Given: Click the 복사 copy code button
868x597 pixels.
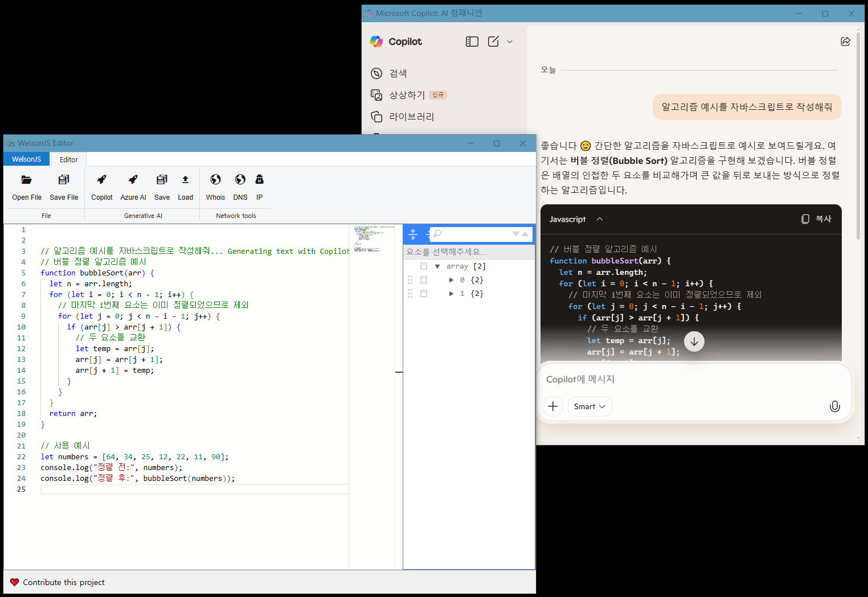Looking at the screenshot, I should click(x=816, y=219).
